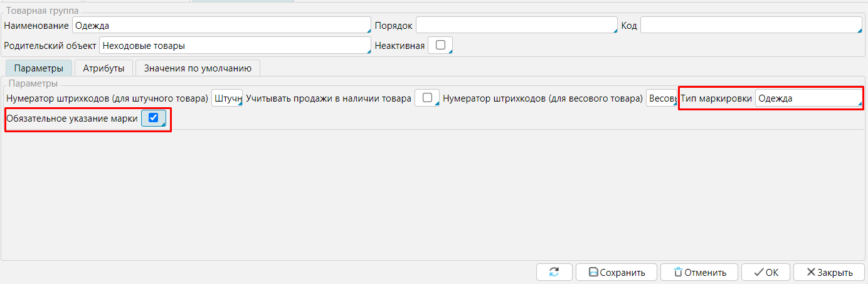Enable Учитывать продажи в наличии товара checkbox
The image size is (868, 284).
427,98
